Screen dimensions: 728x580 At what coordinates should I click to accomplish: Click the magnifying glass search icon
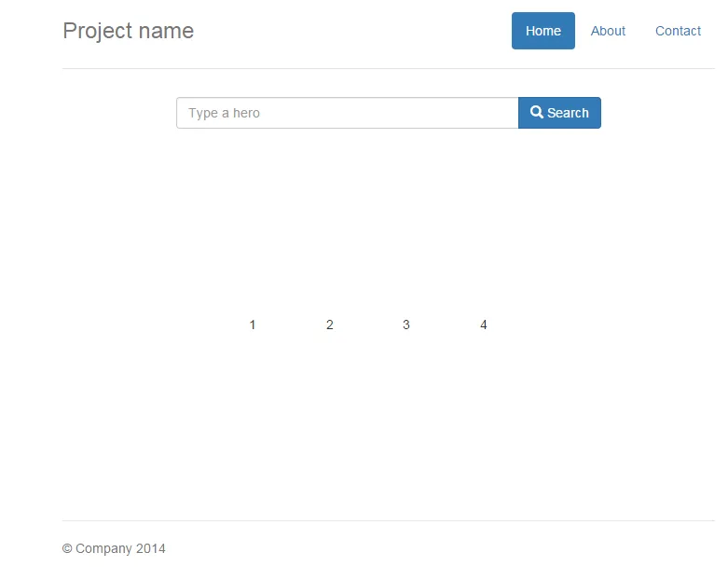[x=537, y=113]
